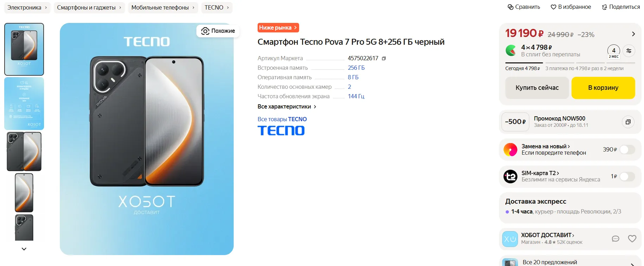Add product to favorites with В избранное heart
Viewport: 644px width, 266px height.
click(x=554, y=7)
